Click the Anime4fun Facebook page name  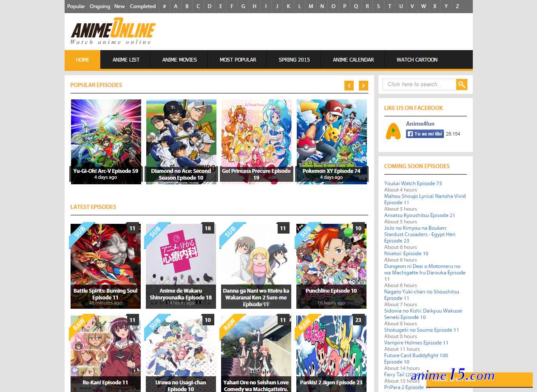click(420, 124)
